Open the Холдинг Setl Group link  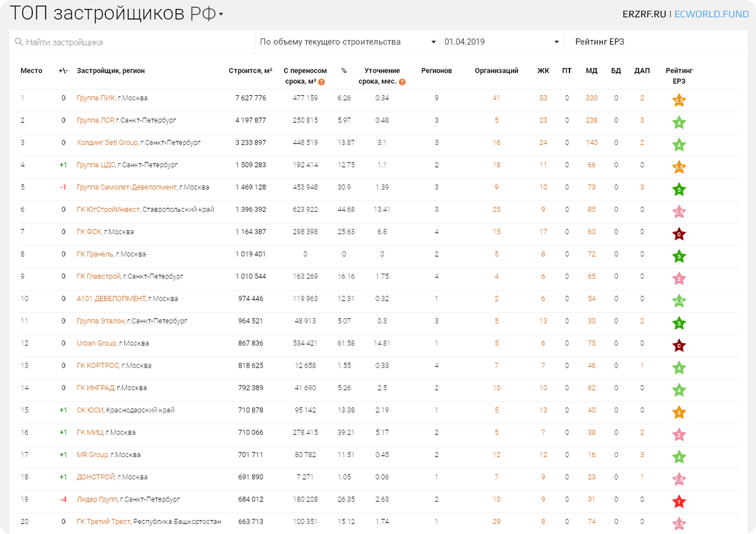(x=107, y=142)
